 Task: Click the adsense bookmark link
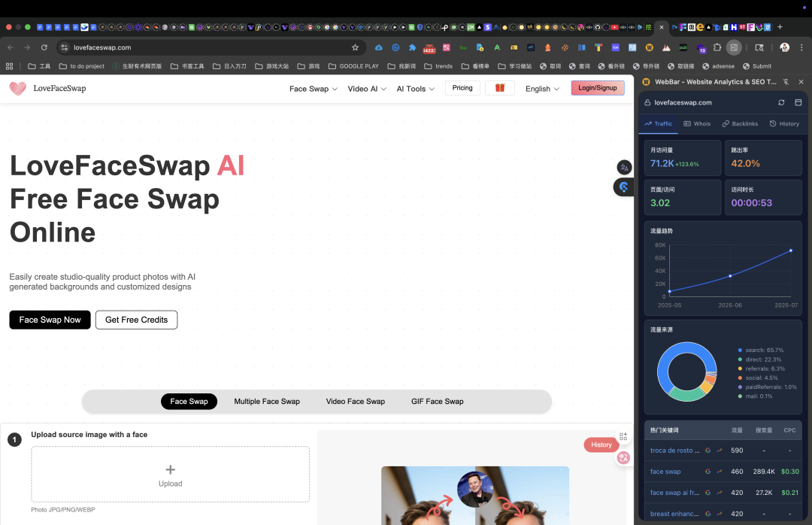pos(718,66)
